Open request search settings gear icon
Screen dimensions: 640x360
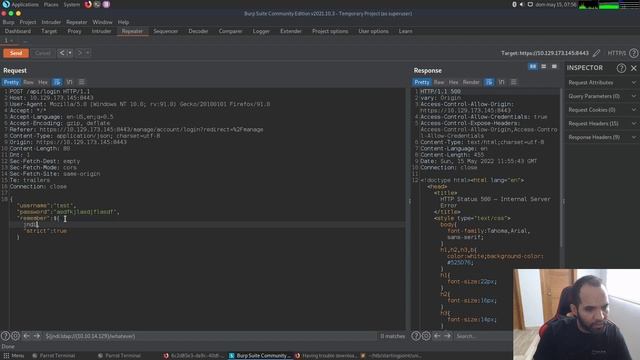16,336
